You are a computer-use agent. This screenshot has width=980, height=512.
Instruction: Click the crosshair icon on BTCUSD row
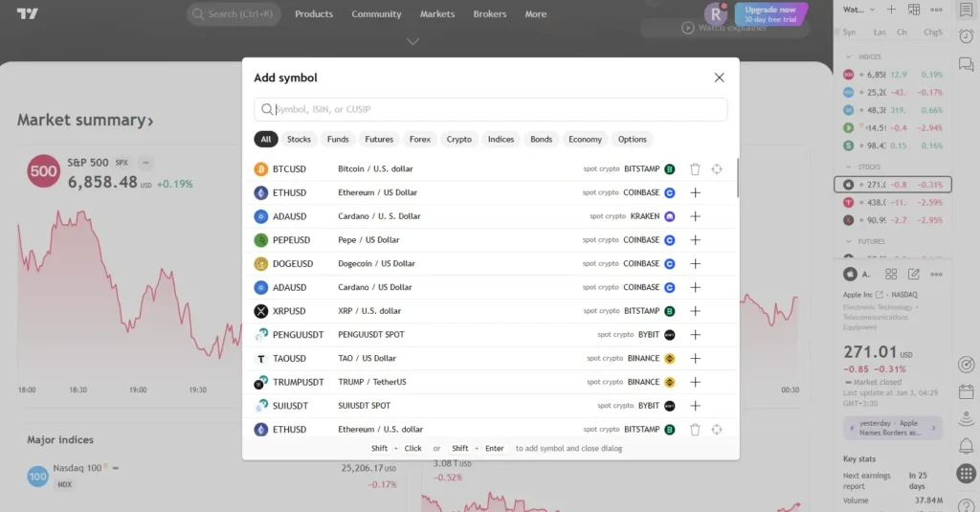717,169
